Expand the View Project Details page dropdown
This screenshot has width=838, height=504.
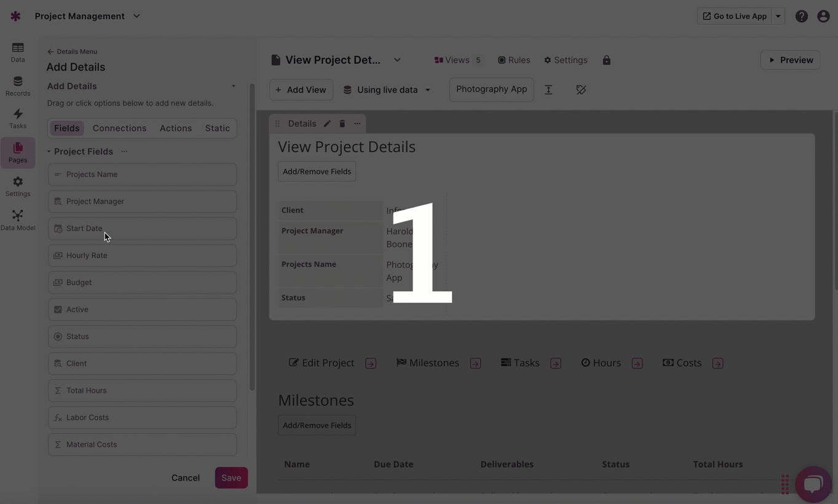pos(397,60)
